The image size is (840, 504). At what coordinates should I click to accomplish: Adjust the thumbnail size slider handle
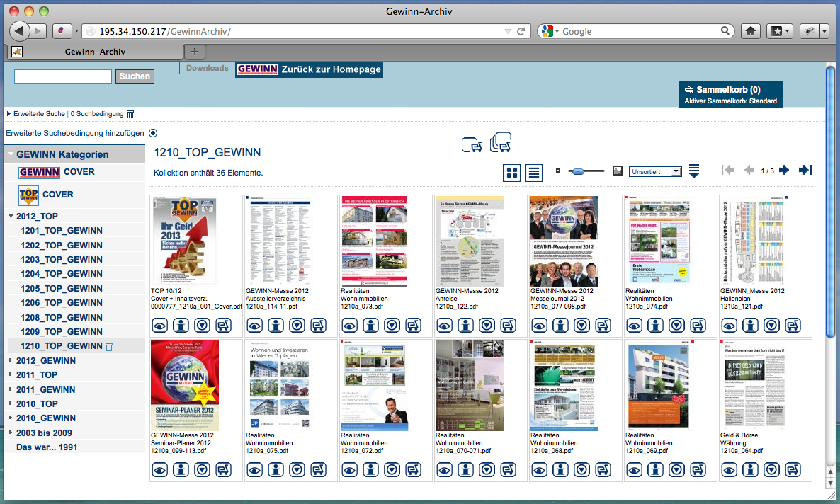tap(577, 171)
